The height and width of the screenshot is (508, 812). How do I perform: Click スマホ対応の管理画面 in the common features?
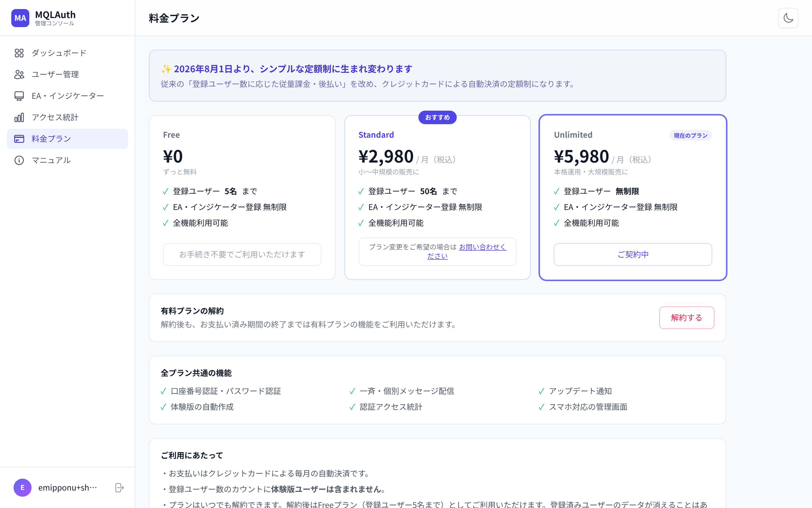tap(588, 407)
